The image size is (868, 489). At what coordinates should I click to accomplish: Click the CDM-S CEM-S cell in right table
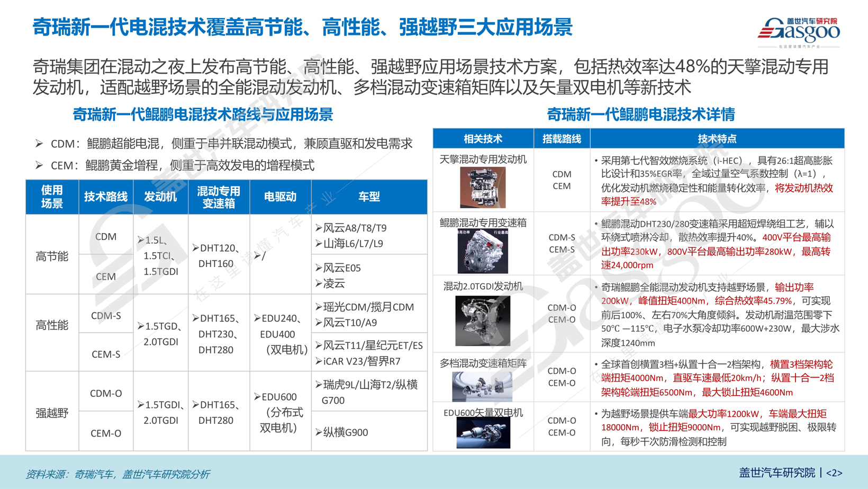562,244
